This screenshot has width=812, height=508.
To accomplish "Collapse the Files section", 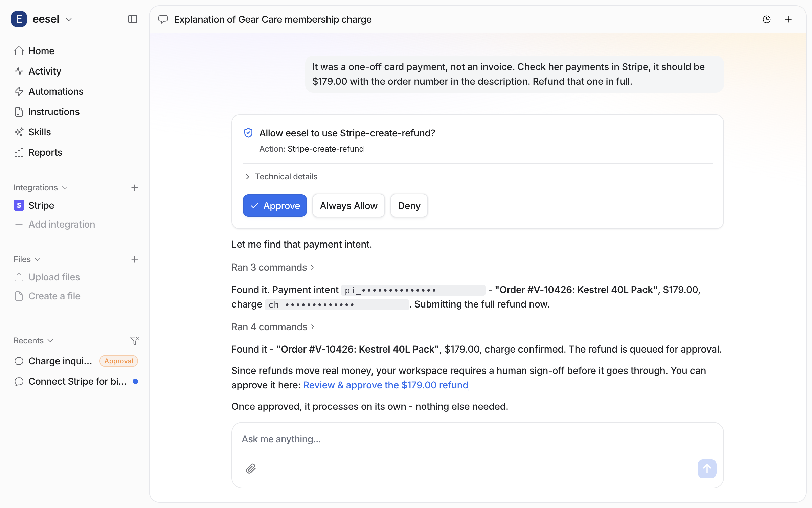I will click(27, 259).
